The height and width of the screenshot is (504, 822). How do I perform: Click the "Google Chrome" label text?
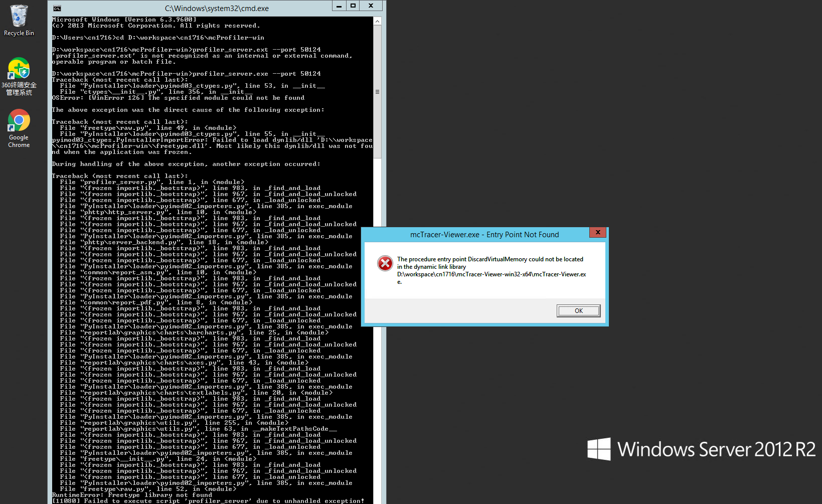pyautogui.click(x=19, y=141)
